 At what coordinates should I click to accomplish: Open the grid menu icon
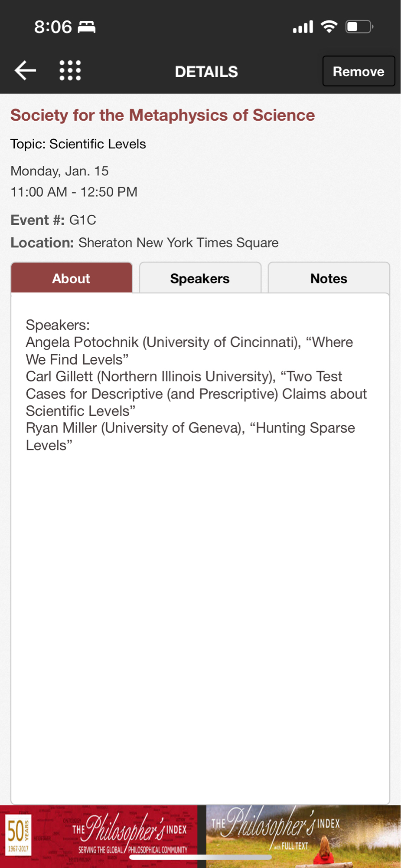pyautogui.click(x=70, y=71)
